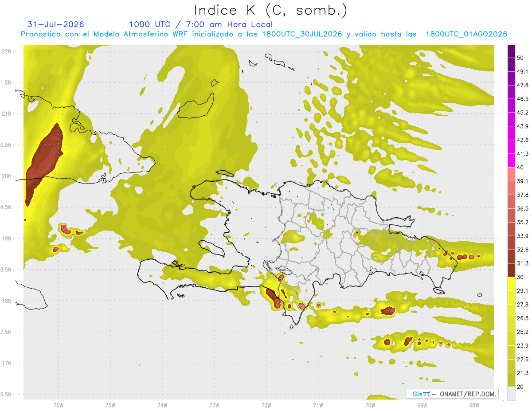The height and width of the screenshot is (411, 532).
Task: Click the title "Indice K (C, somb.)"
Action: tap(270, 10)
